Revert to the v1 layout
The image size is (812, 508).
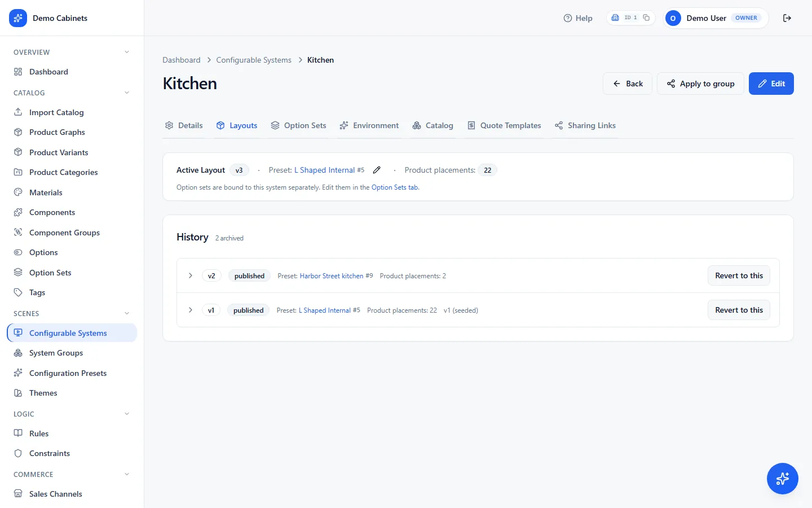[739, 310]
